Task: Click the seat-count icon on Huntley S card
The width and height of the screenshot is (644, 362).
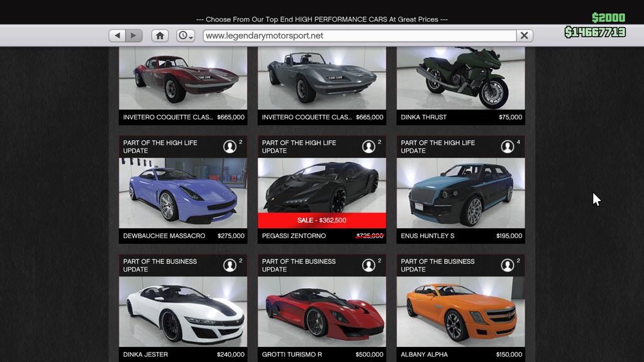Action: point(508,146)
